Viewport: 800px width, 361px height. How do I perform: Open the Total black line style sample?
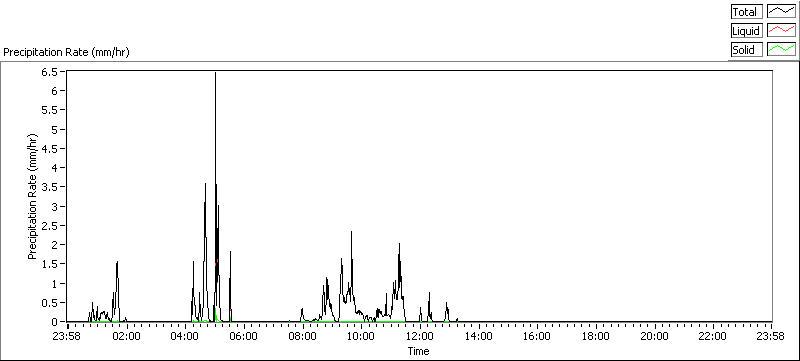point(781,12)
